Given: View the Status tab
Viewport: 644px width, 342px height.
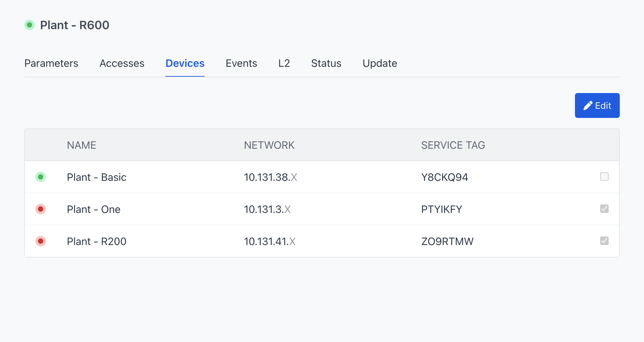Looking at the screenshot, I should tap(326, 63).
